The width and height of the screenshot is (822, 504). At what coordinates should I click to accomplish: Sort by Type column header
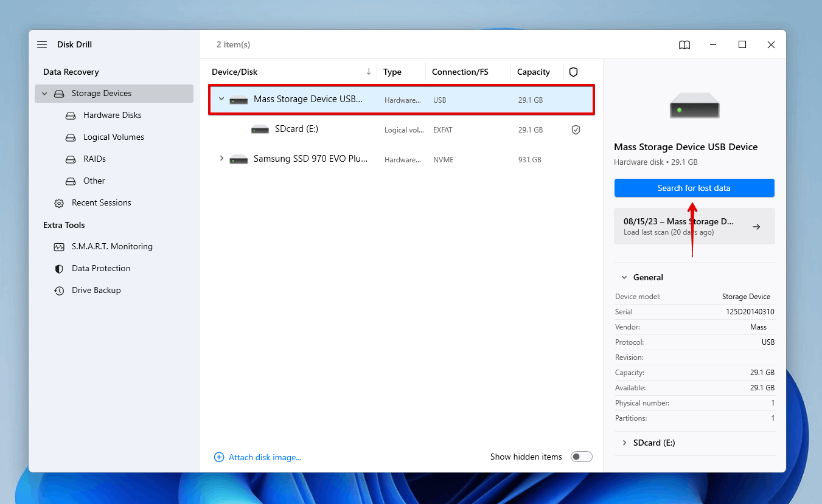(392, 72)
